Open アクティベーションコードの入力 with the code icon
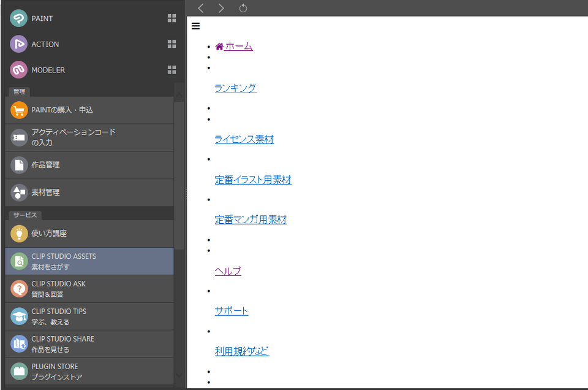588x390 pixels. [19, 137]
